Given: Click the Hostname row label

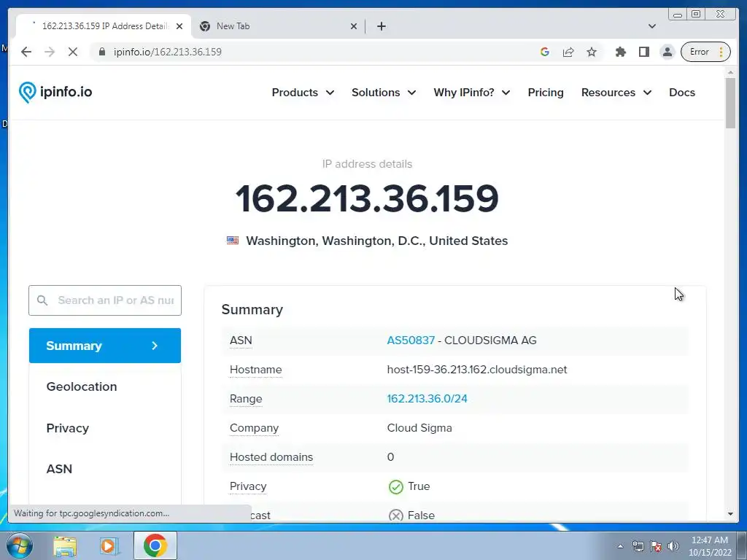Looking at the screenshot, I should click(255, 370).
